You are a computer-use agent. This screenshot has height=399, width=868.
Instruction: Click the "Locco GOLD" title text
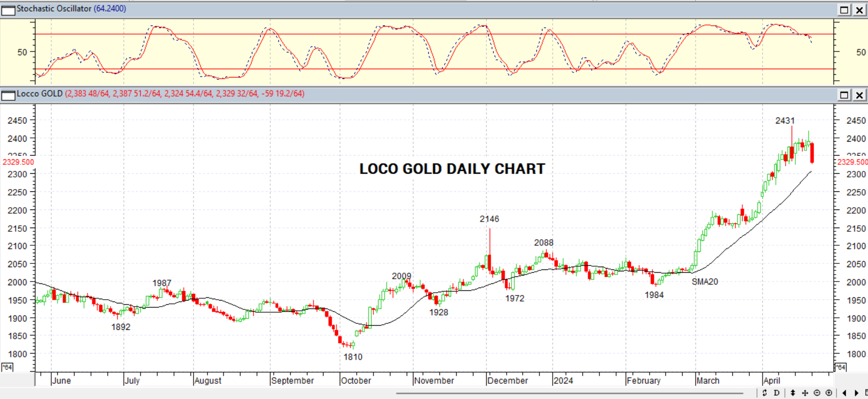pyautogui.click(x=40, y=94)
